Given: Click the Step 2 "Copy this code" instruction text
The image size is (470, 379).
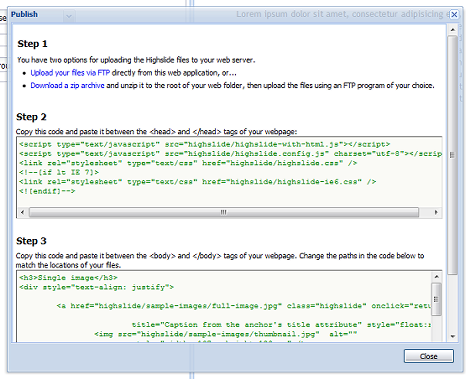Looking at the screenshot, I should (x=156, y=132).
